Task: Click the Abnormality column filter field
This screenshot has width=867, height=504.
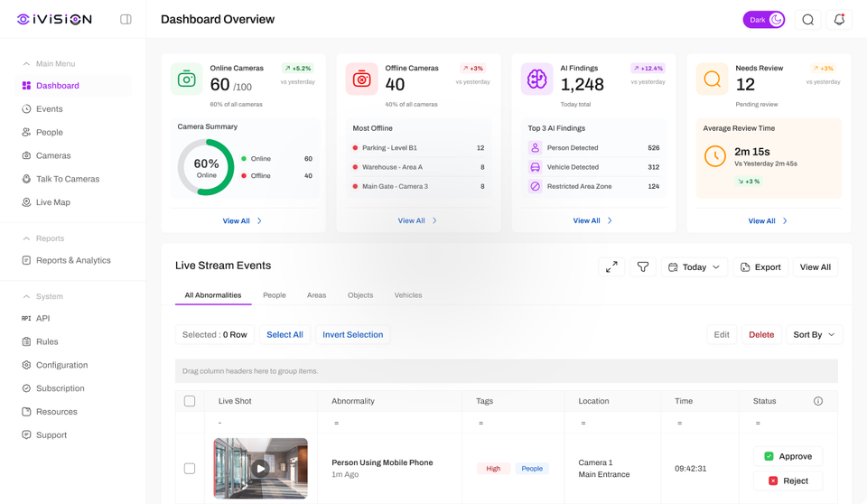Action: pyautogui.click(x=390, y=423)
